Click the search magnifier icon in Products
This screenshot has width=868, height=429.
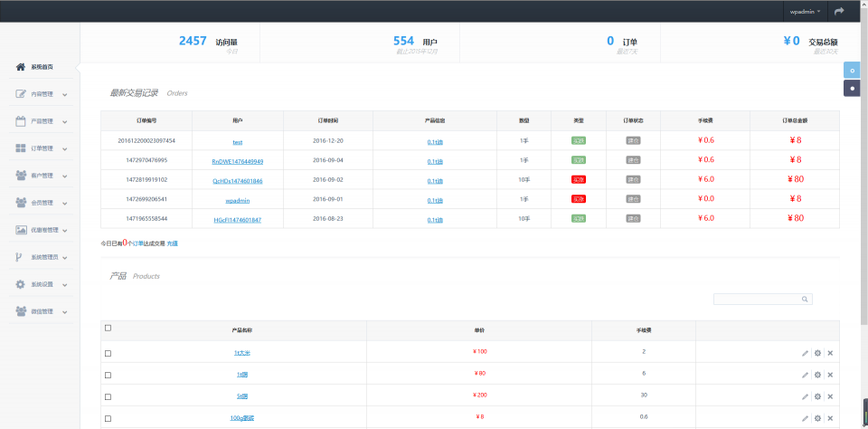coord(805,300)
